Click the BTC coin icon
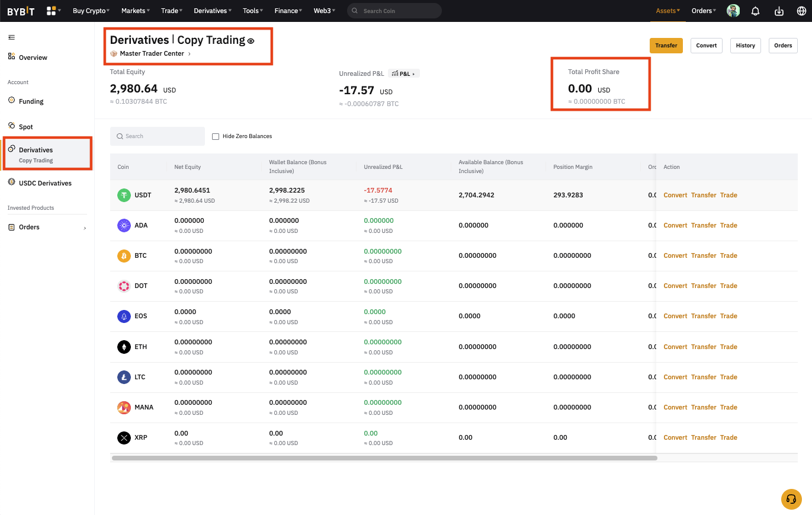The image size is (812, 515). coord(124,255)
